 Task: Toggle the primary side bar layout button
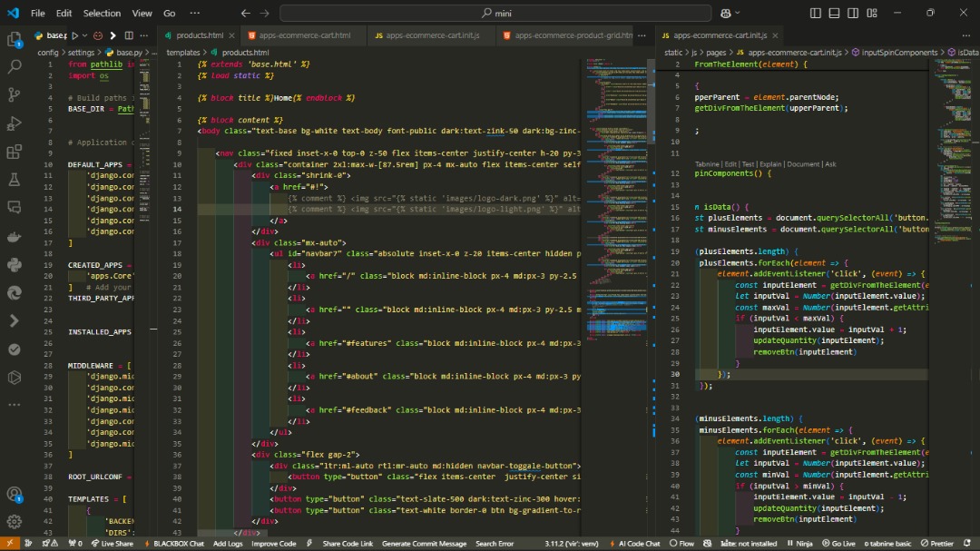coord(815,14)
